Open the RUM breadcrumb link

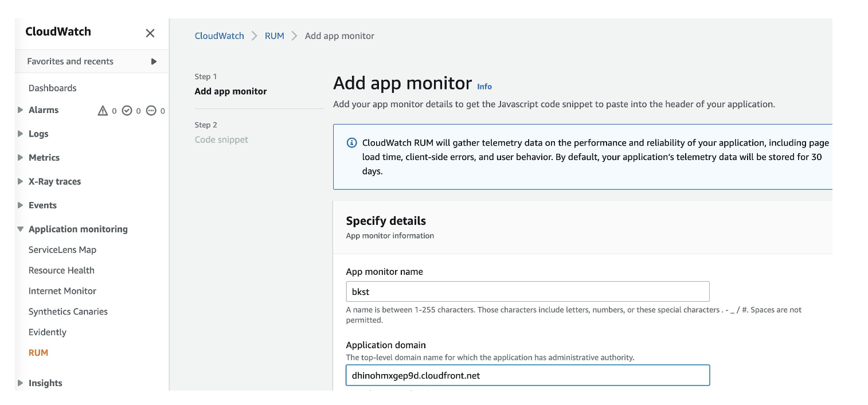(x=274, y=36)
